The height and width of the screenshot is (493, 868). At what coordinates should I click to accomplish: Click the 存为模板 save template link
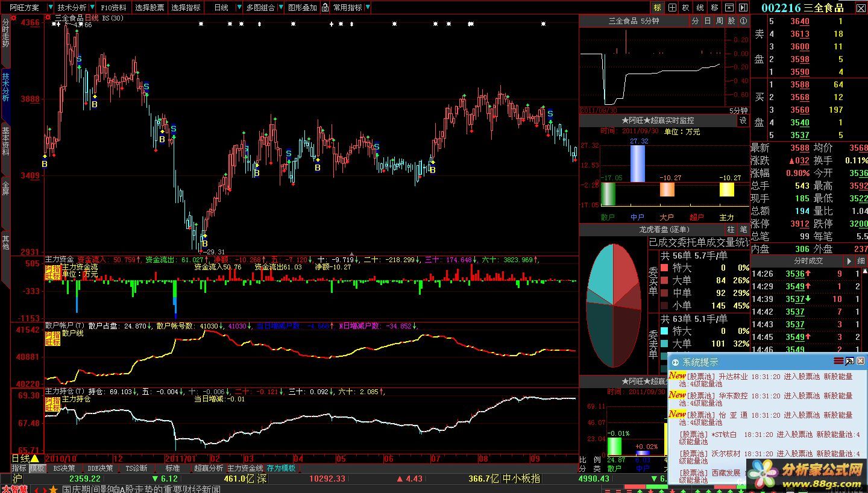281,468
